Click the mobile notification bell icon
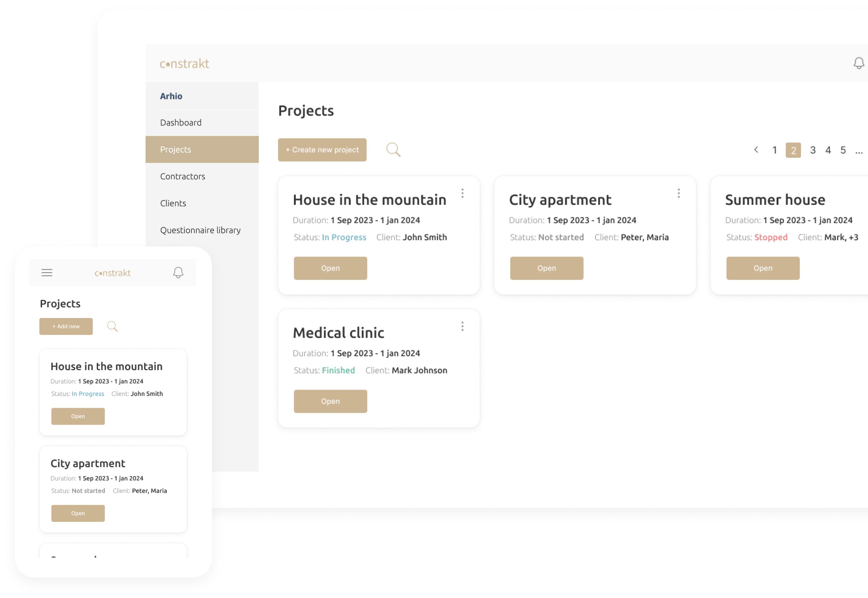The image size is (868, 598). pos(178,272)
